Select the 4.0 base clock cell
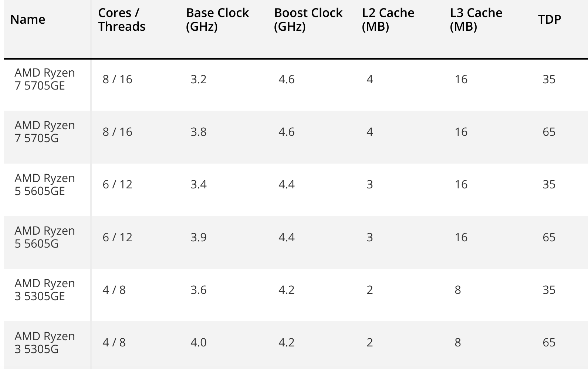 199,342
